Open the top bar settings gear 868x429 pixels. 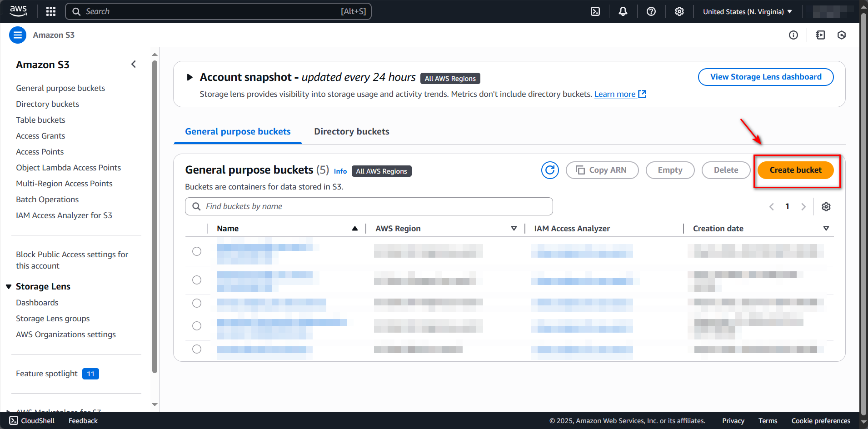click(x=679, y=11)
